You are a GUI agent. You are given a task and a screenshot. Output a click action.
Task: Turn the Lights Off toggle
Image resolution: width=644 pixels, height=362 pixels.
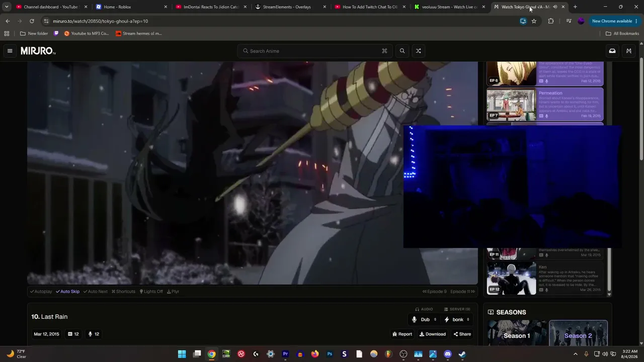coord(151,292)
